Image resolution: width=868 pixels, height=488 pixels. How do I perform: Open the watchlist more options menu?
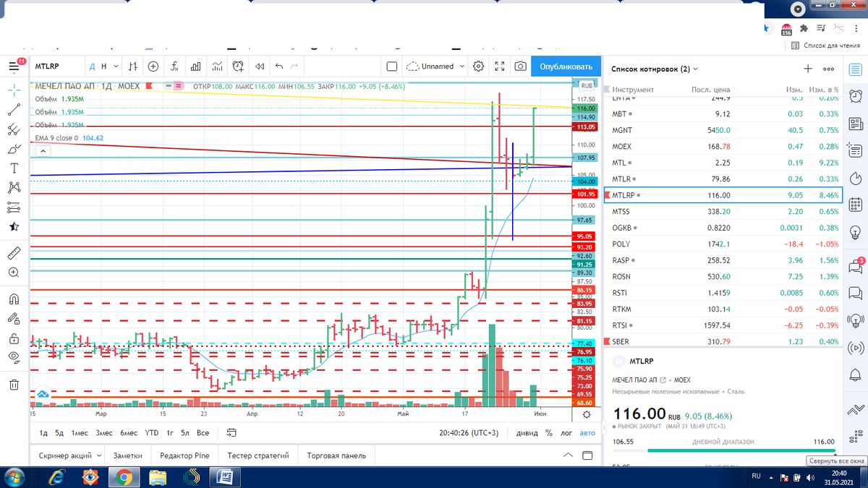[x=828, y=69]
